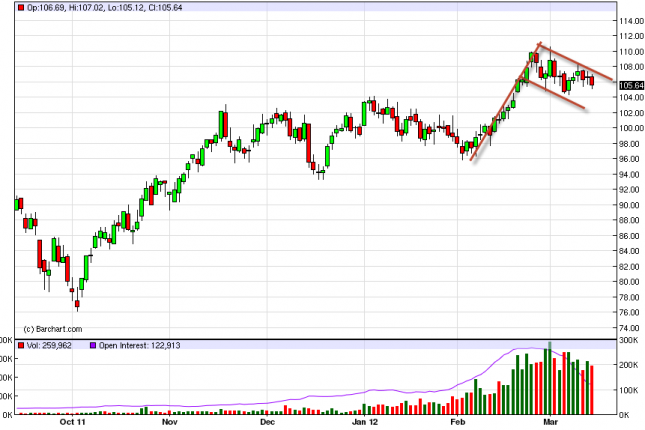This screenshot has width=645, height=430.
Task: Click the 86.00 price axis label
Action: pyautogui.click(x=631, y=236)
